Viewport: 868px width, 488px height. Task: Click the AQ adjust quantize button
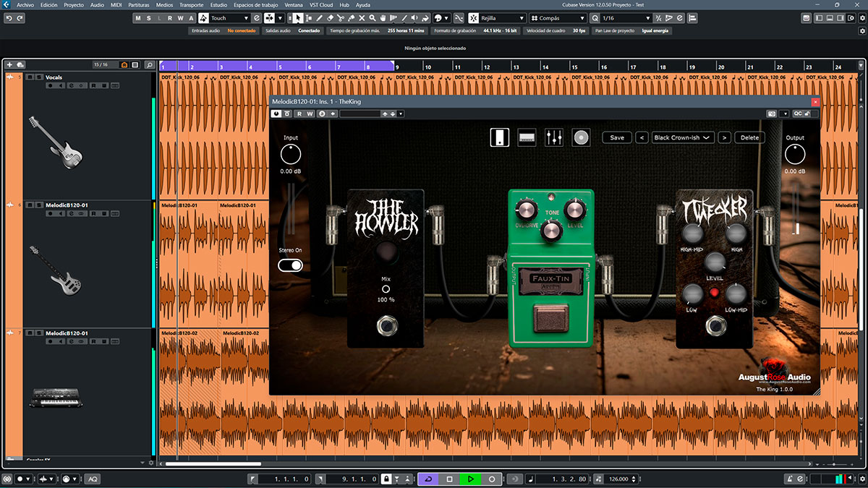click(93, 479)
